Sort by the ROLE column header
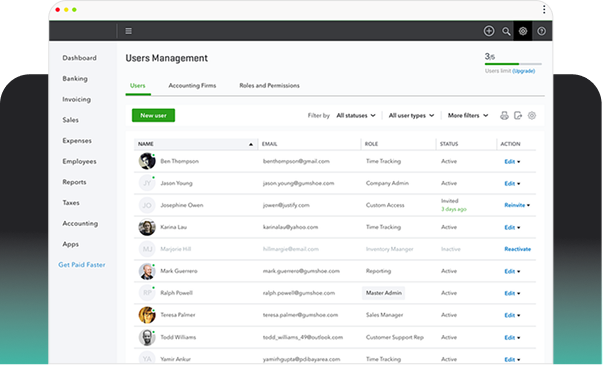The height and width of the screenshot is (365, 603). pyautogui.click(x=371, y=144)
